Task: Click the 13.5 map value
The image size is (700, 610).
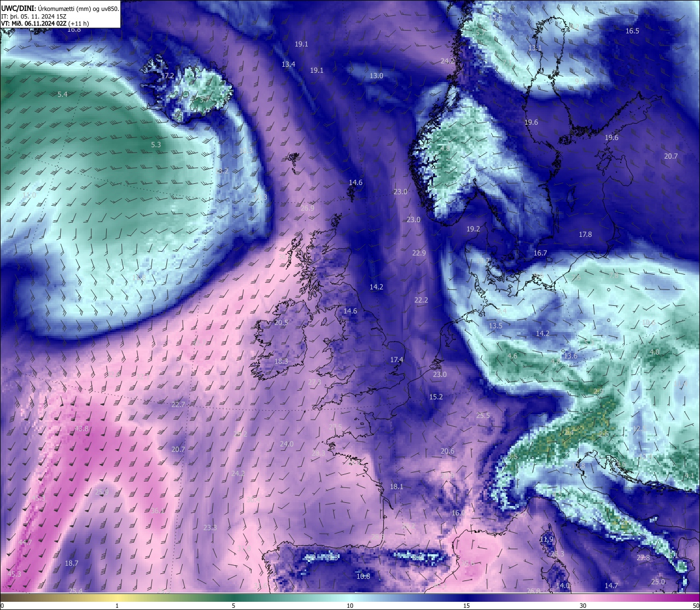Action: click(495, 326)
